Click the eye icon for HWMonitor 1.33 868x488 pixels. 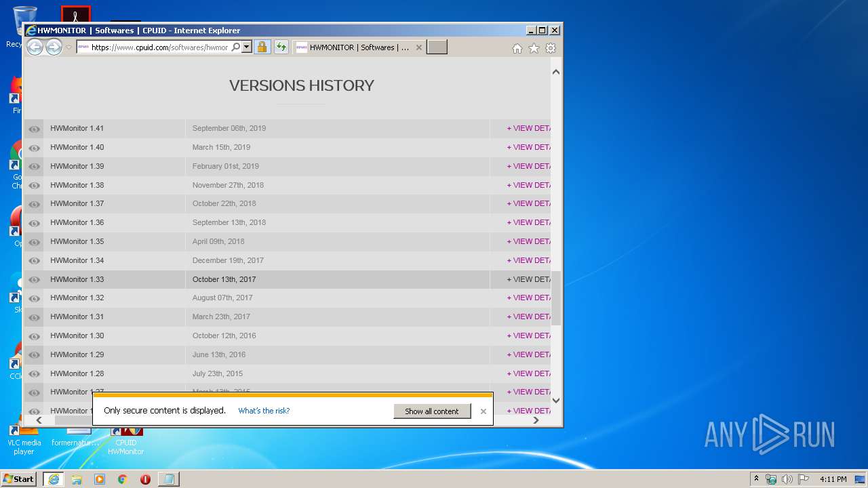34,279
